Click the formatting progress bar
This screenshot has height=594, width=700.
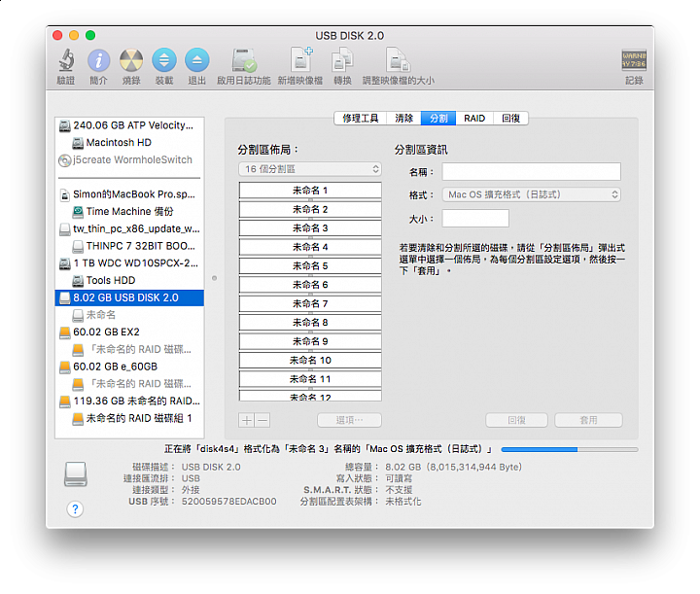(x=569, y=450)
